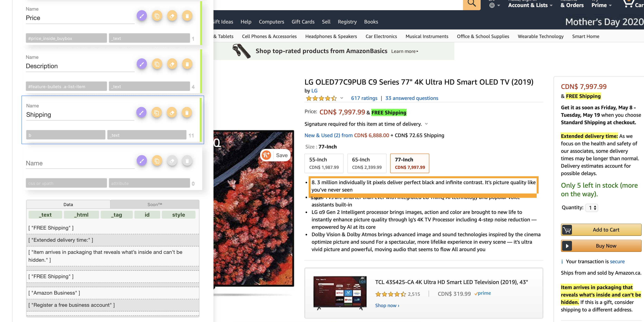Click the Add to Cart button

[x=601, y=230]
